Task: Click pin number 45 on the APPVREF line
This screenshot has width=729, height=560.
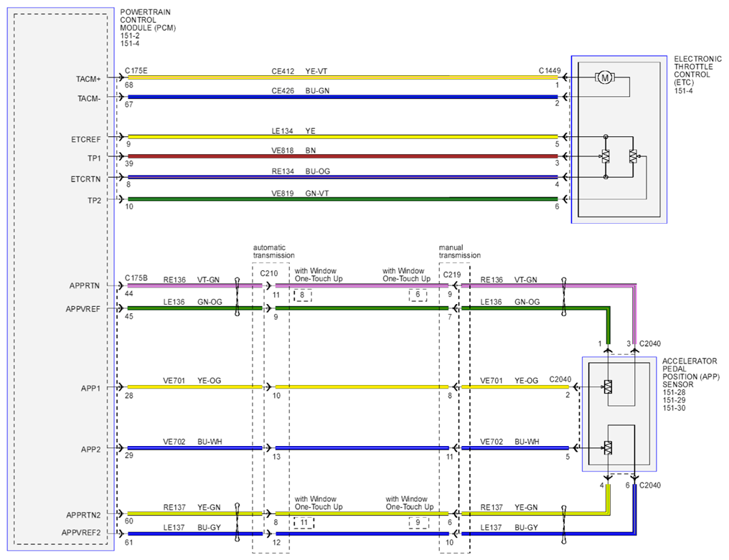Action: coord(128,316)
